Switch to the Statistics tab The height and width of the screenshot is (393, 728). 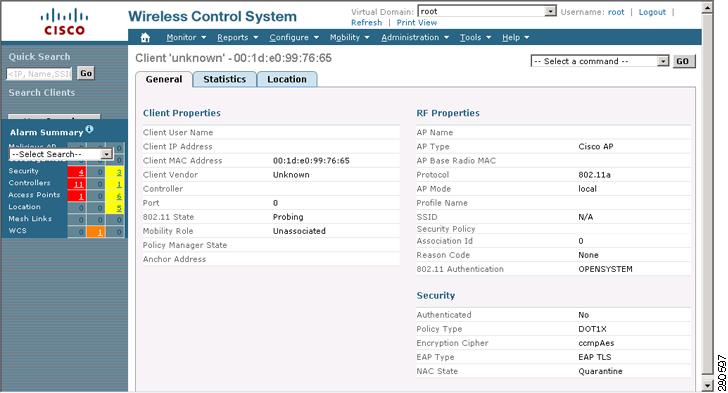coord(225,79)
